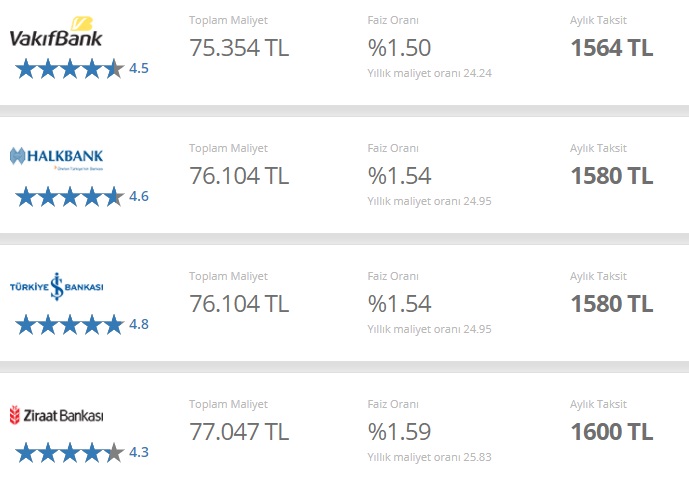Select the 77.047 TL total cost
689x477 pixels.
239,432
